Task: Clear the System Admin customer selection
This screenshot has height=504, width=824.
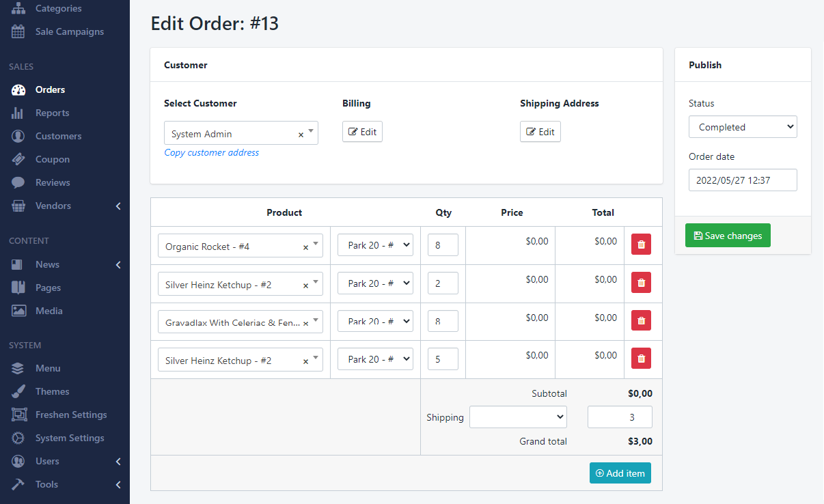Action: (301, 135)
